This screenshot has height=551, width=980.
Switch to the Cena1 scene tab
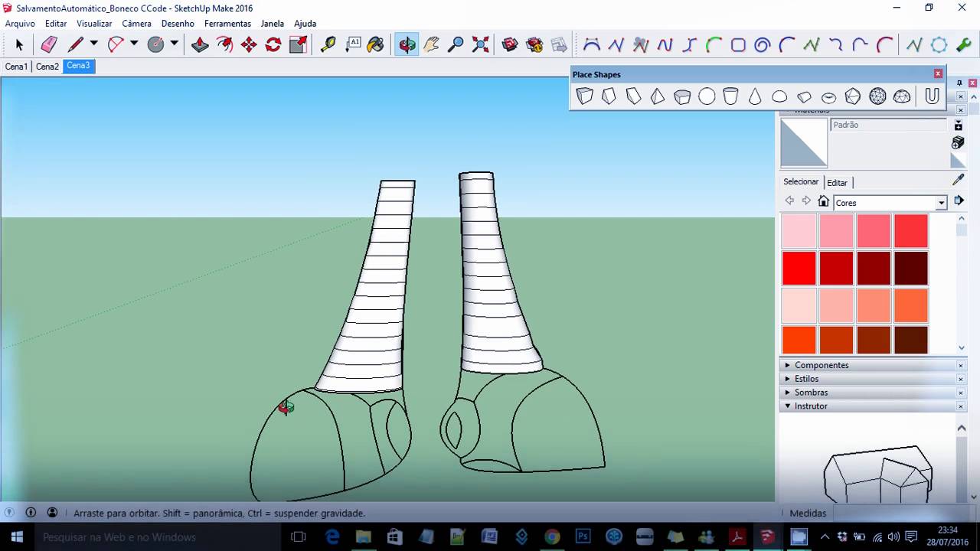click(16, 67)
